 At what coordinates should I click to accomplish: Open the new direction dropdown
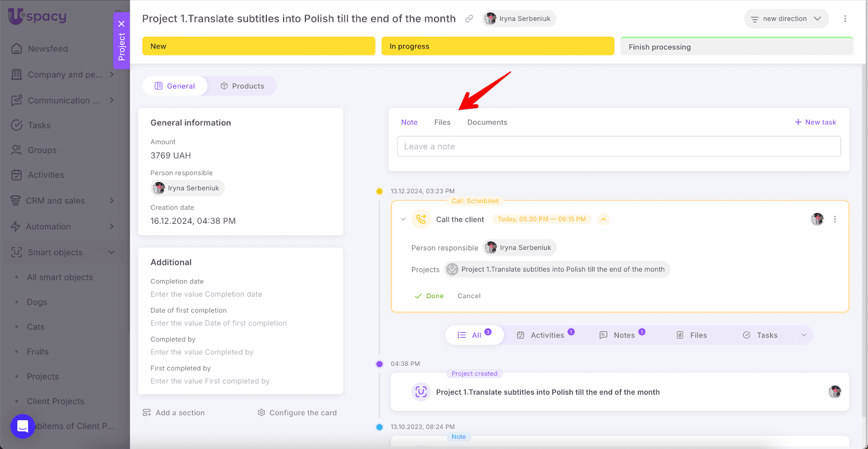(786, 19)
